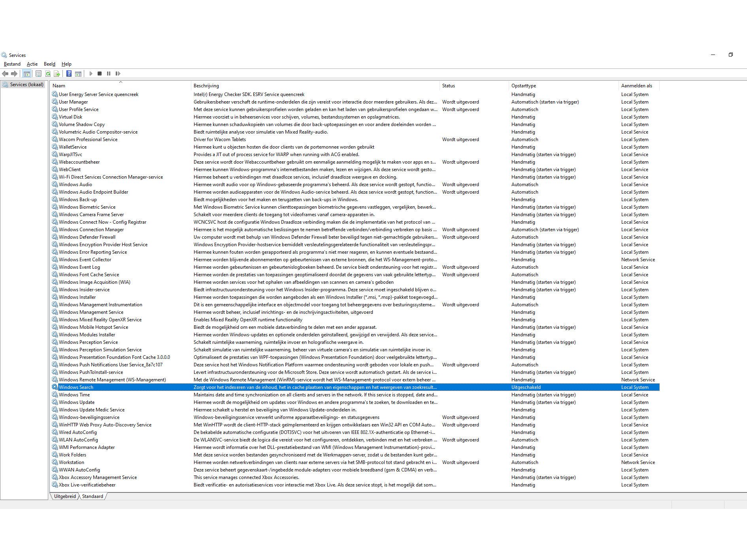The height and width of the screenshot is (560, 747).
Task: Sort by the Aanmelden als column header
Action: coord(639,86)
